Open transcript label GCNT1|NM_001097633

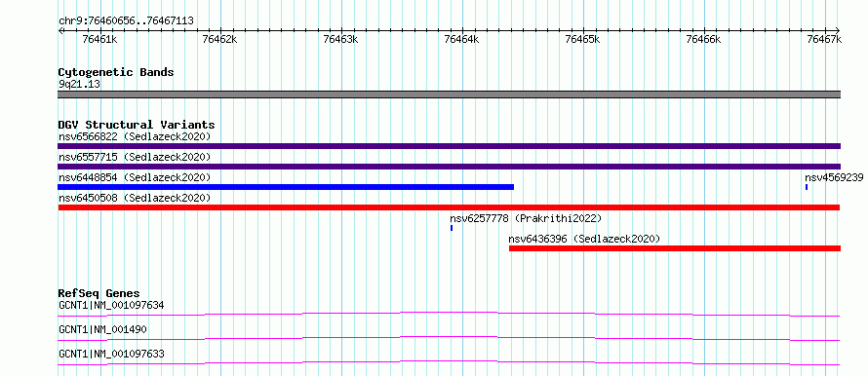pyautogui.click(x=111, y=354)
